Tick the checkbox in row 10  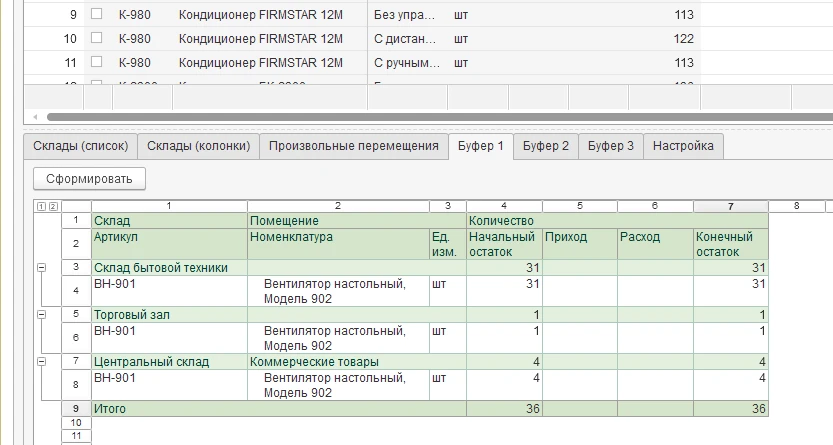tap(96, 38)
